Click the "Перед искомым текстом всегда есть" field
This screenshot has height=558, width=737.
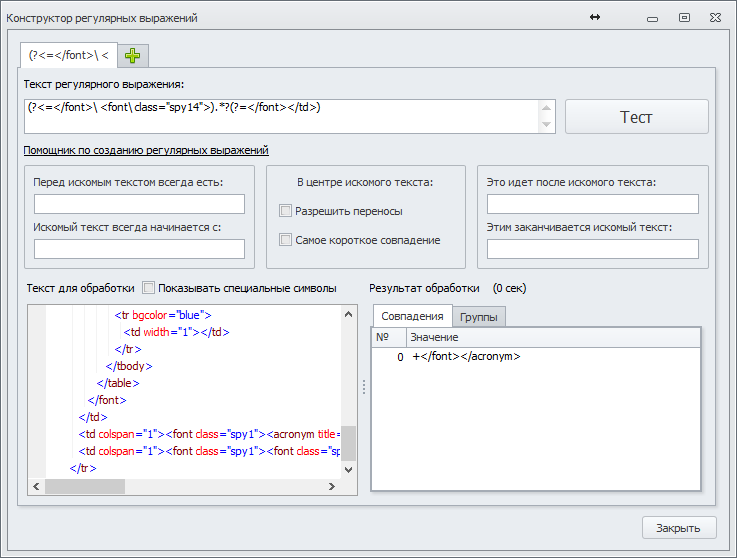click(139, 204)
